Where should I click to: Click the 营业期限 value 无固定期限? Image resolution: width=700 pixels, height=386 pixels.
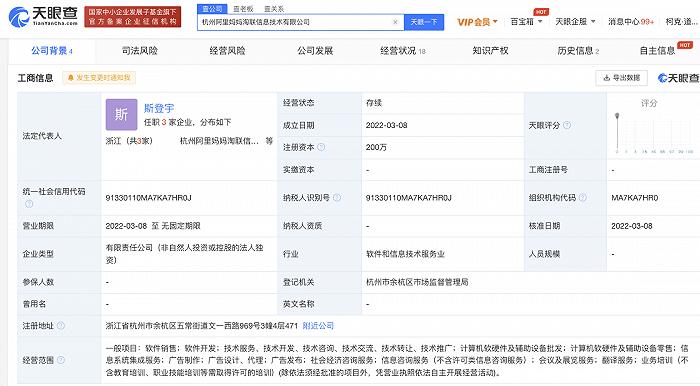181,226
